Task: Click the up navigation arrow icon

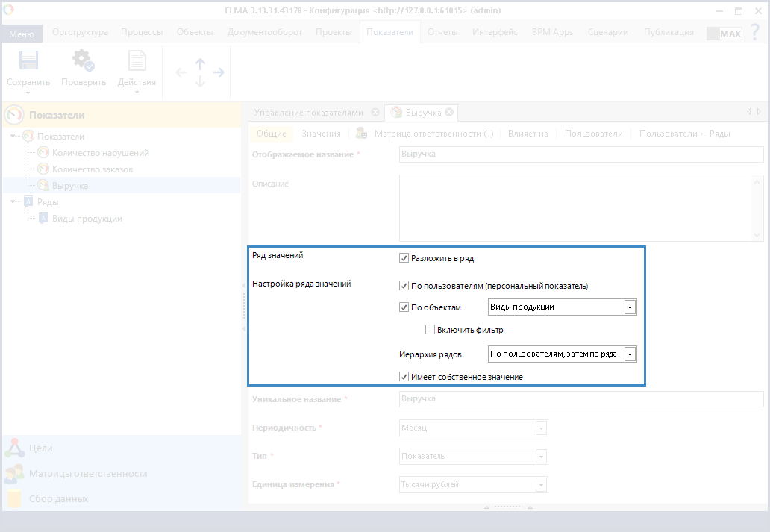Action: point(200,64)
